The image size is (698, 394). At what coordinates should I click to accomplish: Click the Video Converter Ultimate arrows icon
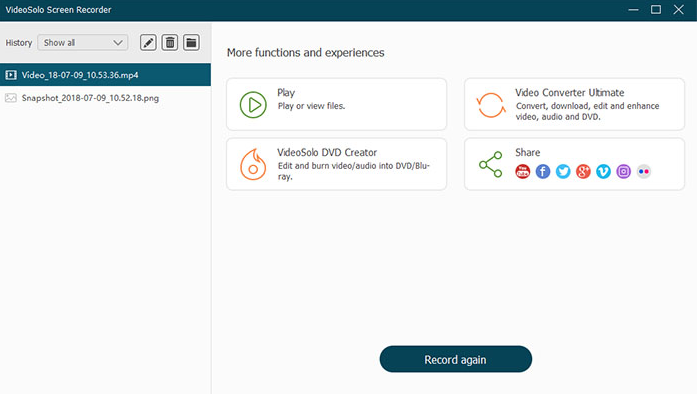[491, 105]
